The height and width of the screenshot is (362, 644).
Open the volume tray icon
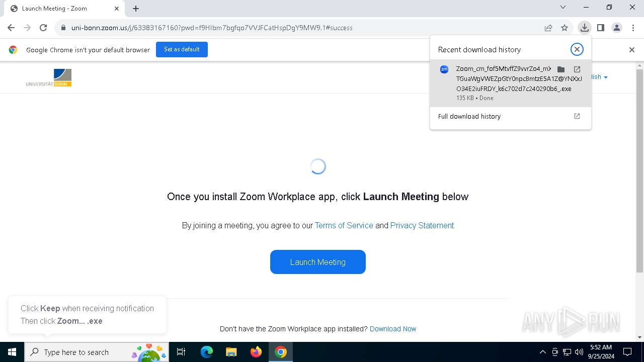coord(579,352)
